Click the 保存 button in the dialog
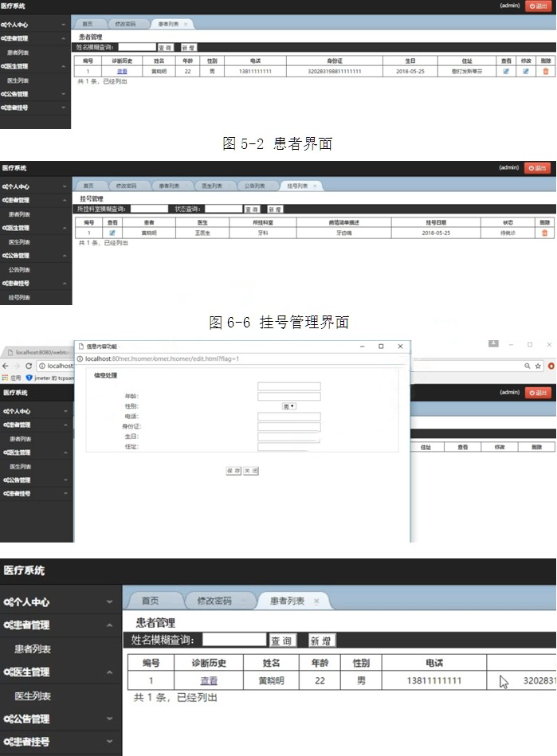 point(233,471)
